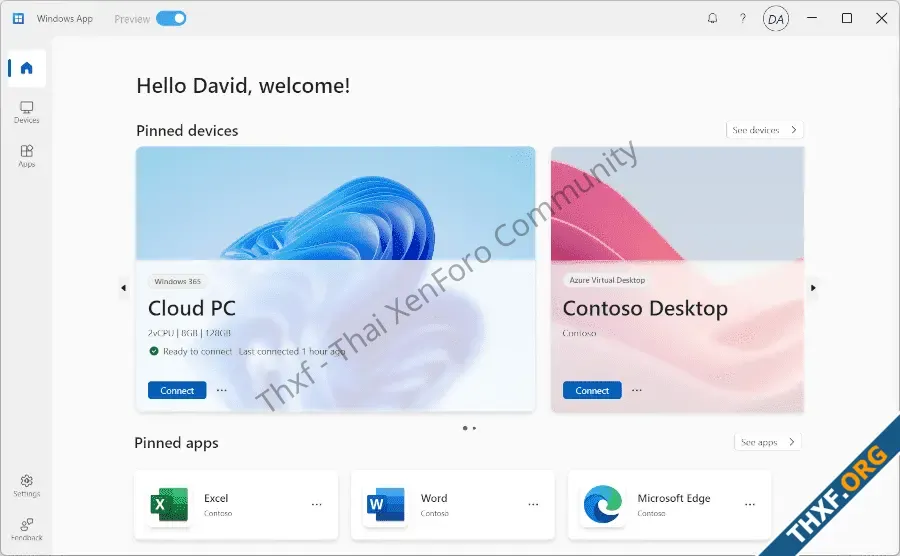Launch the Excel app icon
This screenshot has height=556, width=900.
(x=169, y=504)
